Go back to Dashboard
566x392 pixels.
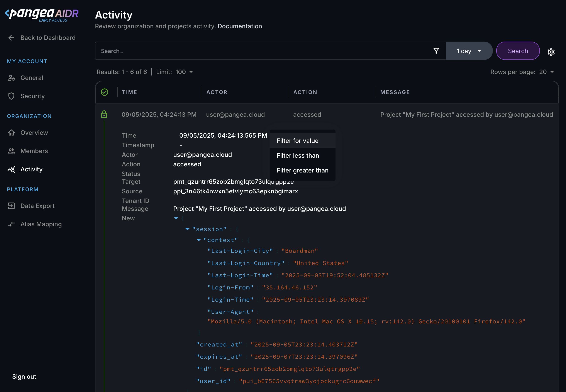click(x=42, y=38)
